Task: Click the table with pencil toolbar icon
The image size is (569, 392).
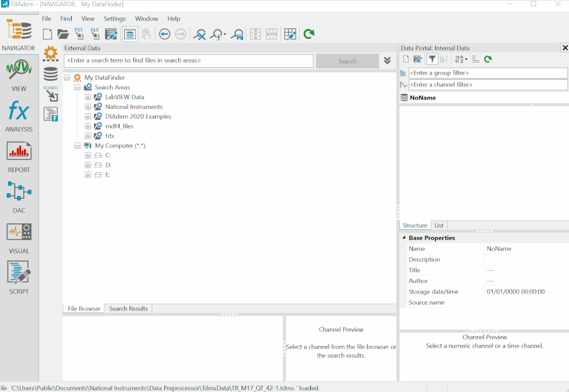Action: 290,34
